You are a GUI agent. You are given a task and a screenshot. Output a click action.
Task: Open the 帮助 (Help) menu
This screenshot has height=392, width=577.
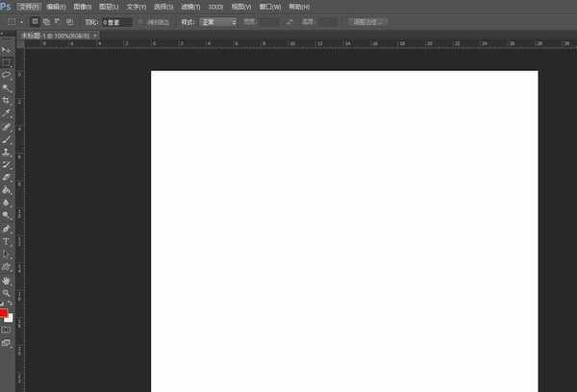point(299,6)
